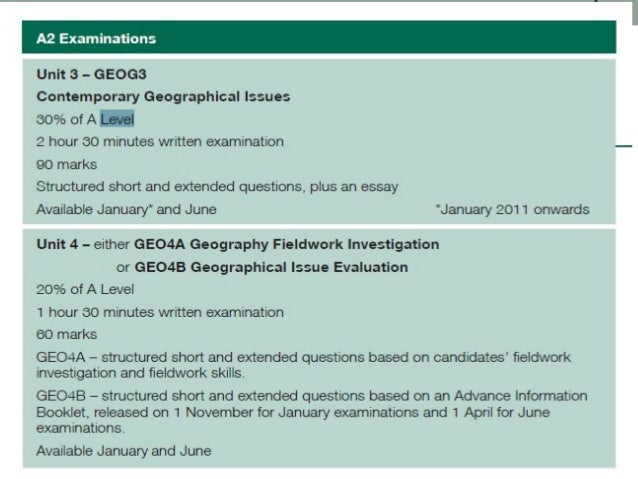Click "GEO4A Geography Fieldwork Investigation" heading

286,244
